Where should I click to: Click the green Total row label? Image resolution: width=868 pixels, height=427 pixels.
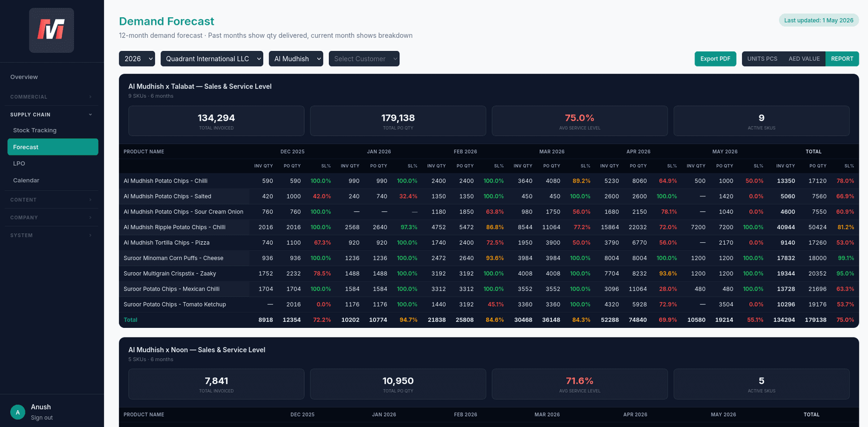click(130, 320)
